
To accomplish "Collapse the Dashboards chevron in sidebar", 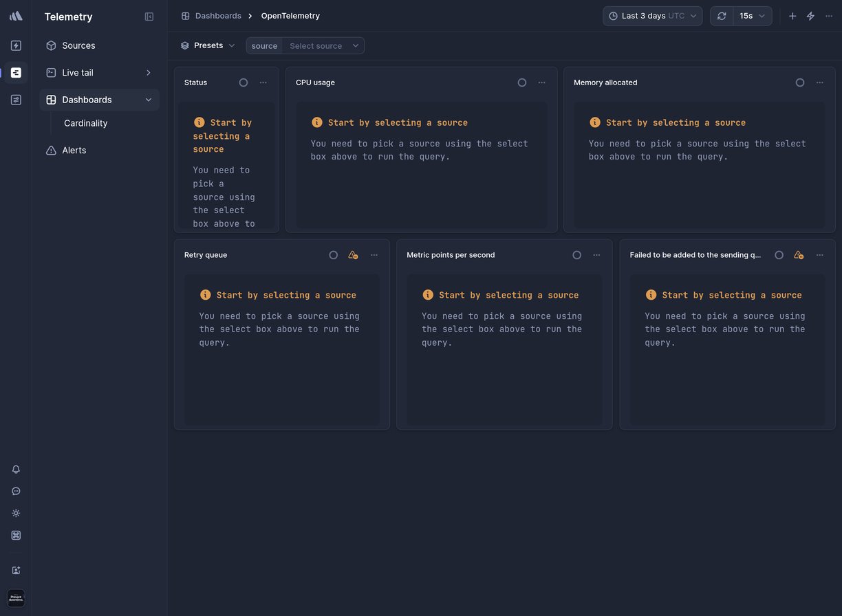I will tap(149, 100).
